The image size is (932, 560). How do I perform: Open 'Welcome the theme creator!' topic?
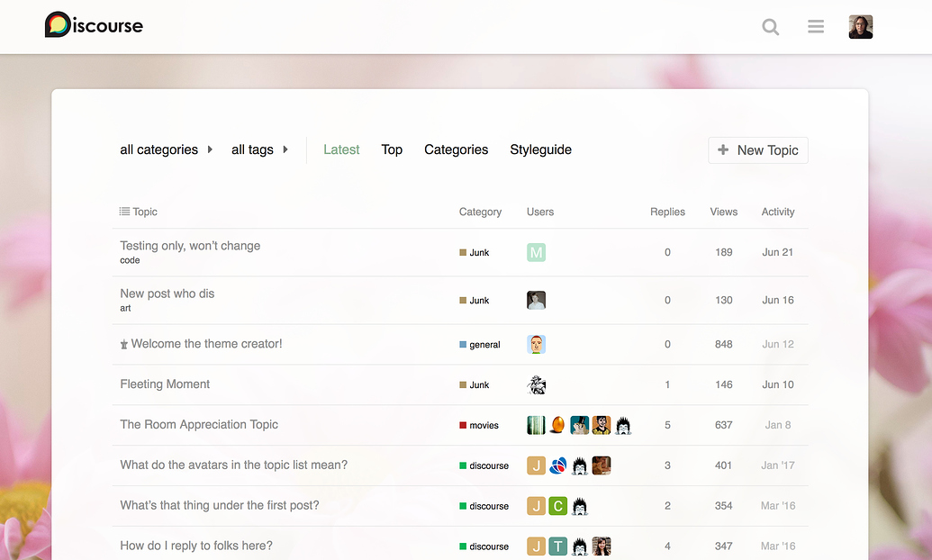tap(206, 343)
